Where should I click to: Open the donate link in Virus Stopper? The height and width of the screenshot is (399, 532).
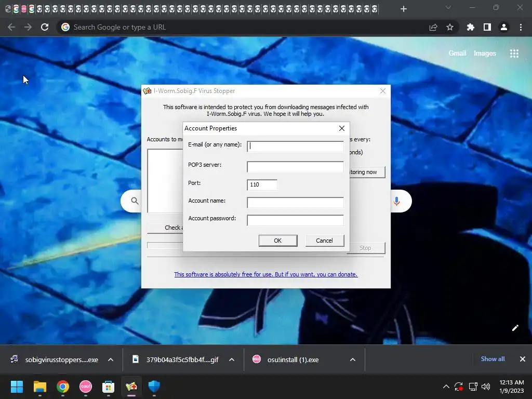(265, 274)
